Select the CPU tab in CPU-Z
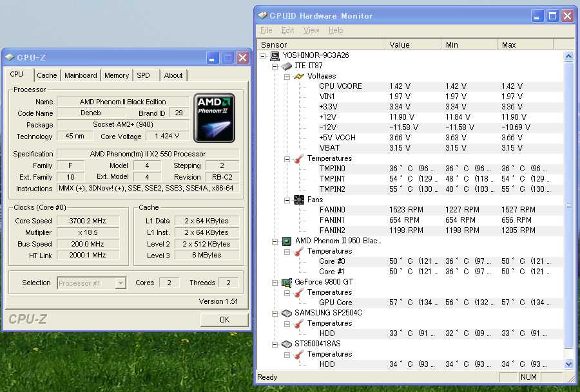The height and width of the screenshot is (392, 580). tap(17, 74)
